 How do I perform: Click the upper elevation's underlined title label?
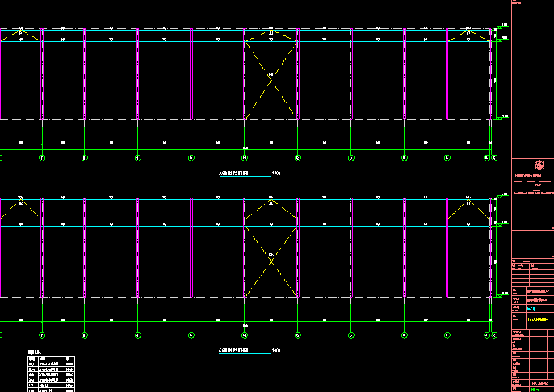(234, 173)
